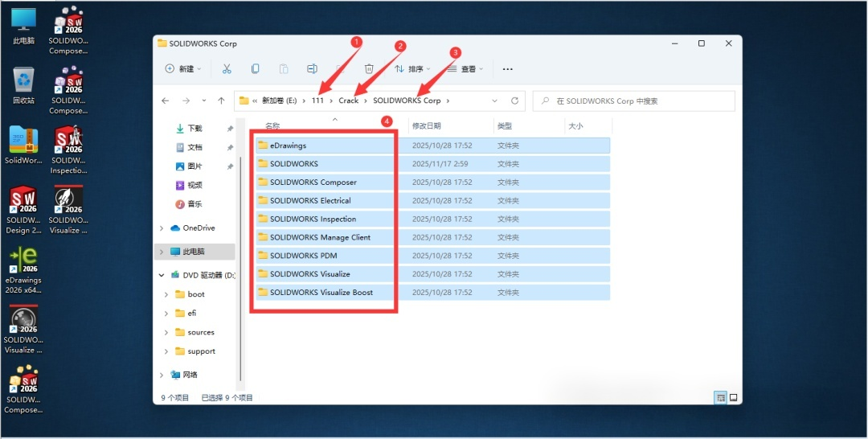Viewport: 868px width, 439px height.
Task: Launch eDrawings 2026 x64 desktop shortcut
Action: tap(23, 270)
